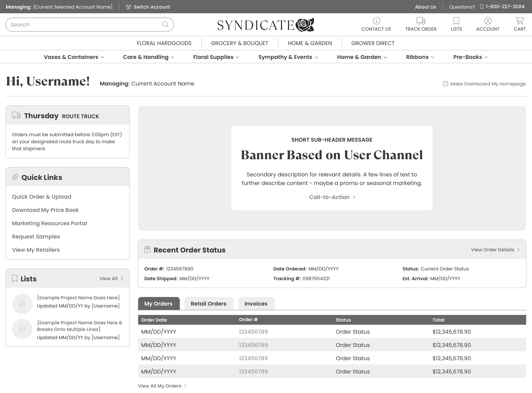The height and width of the screenshot is (393, 532).
Task: Click Quick Order & Upload link
Action: coord(42,197)
